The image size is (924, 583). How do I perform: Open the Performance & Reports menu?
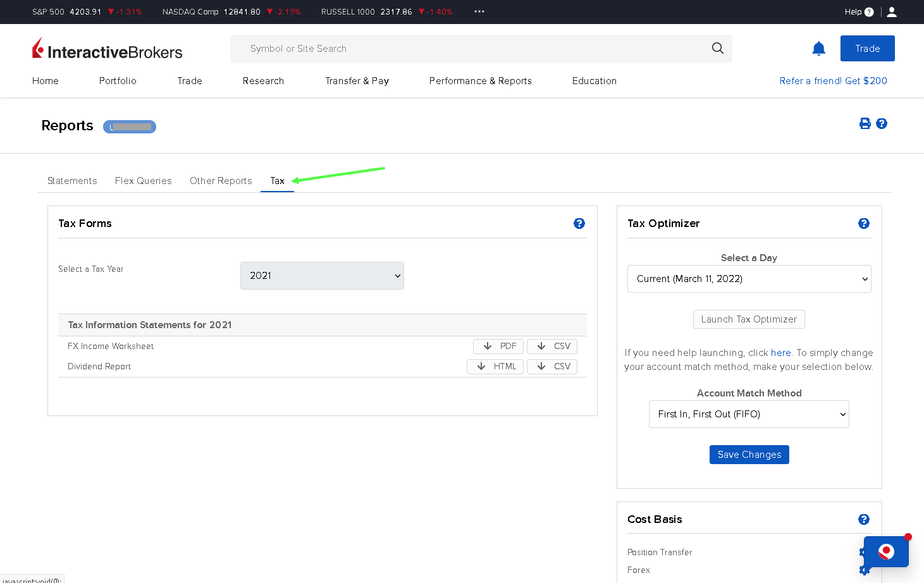(x=480, y=81)
